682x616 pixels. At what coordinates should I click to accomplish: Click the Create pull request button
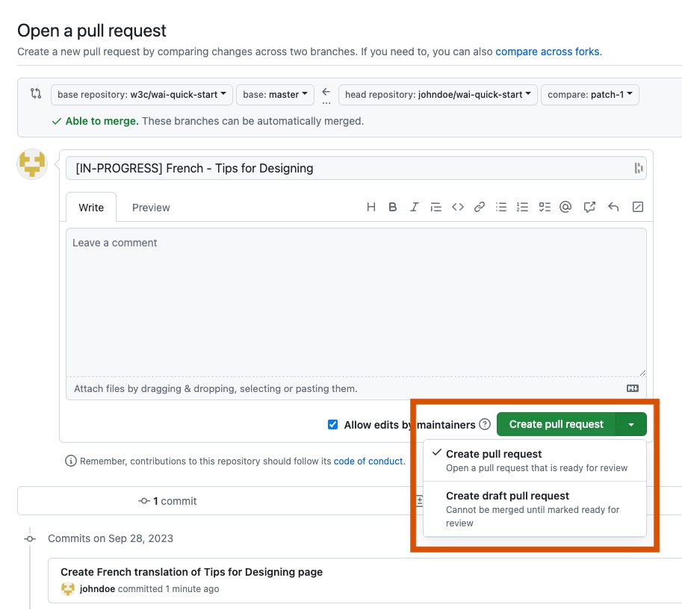pyautogui.click(x=556, y=424)
